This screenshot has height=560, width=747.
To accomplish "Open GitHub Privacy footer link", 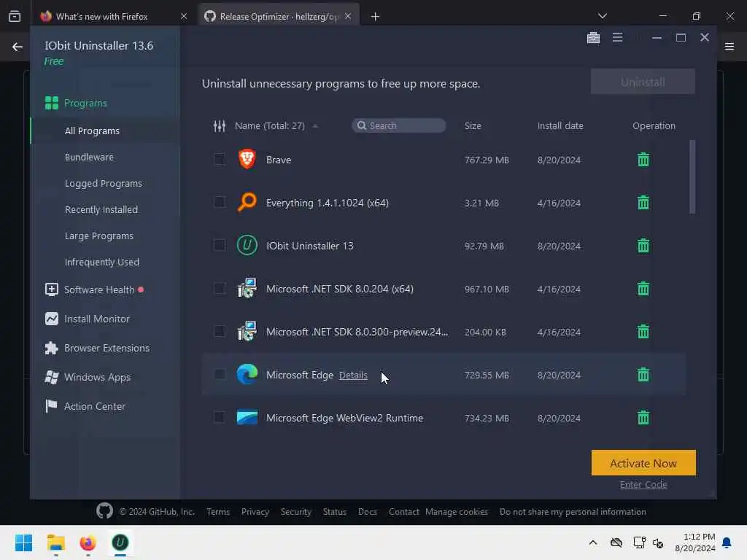I will 255,511.
